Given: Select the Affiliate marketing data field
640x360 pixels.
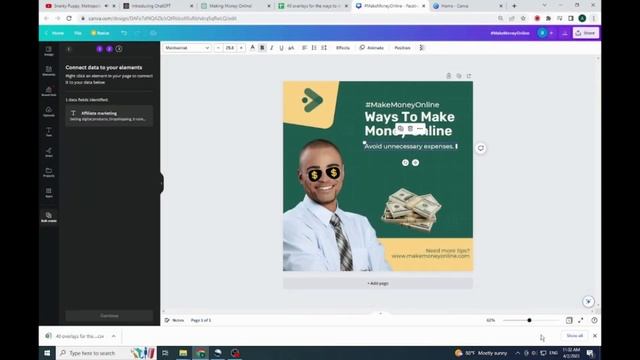Looking at the screenshot, I should point(109,116).
